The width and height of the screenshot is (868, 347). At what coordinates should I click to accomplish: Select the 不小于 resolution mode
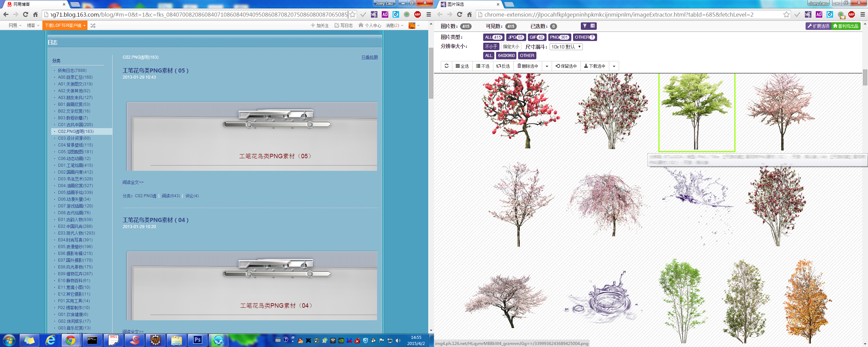click(x=491, y=47)
